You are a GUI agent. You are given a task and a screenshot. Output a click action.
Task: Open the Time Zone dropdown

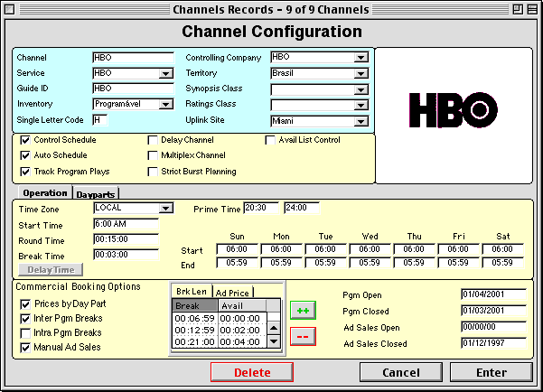click(165, 208)
